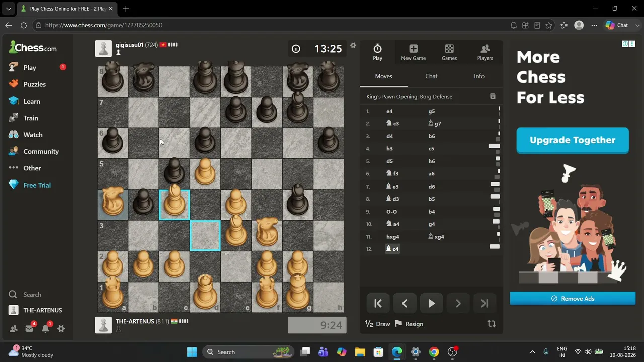This screenshot has width=644, height=362.
Task: Click the opening name King's Pawn Opening: Borg Defense
Action: pos(410,97)
